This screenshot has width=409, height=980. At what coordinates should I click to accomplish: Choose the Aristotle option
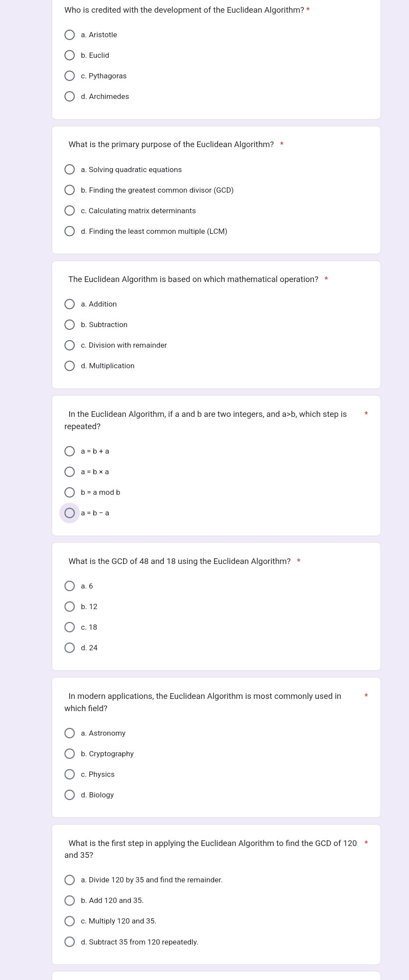(x=70, y=35)
